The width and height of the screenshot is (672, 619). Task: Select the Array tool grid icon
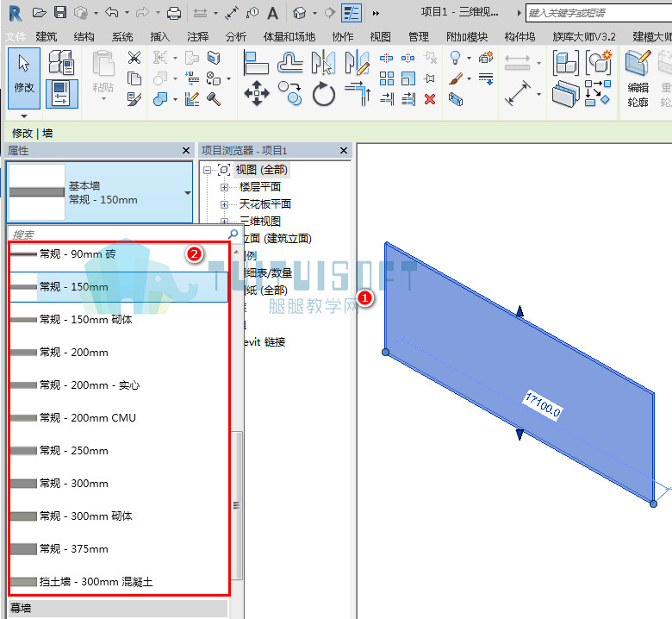click(x=387, y=78)
